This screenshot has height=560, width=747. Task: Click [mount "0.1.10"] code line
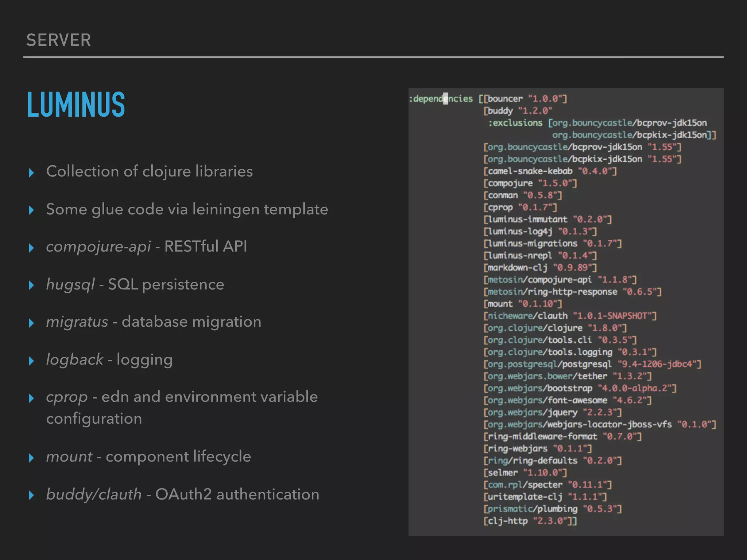point(523,303)
